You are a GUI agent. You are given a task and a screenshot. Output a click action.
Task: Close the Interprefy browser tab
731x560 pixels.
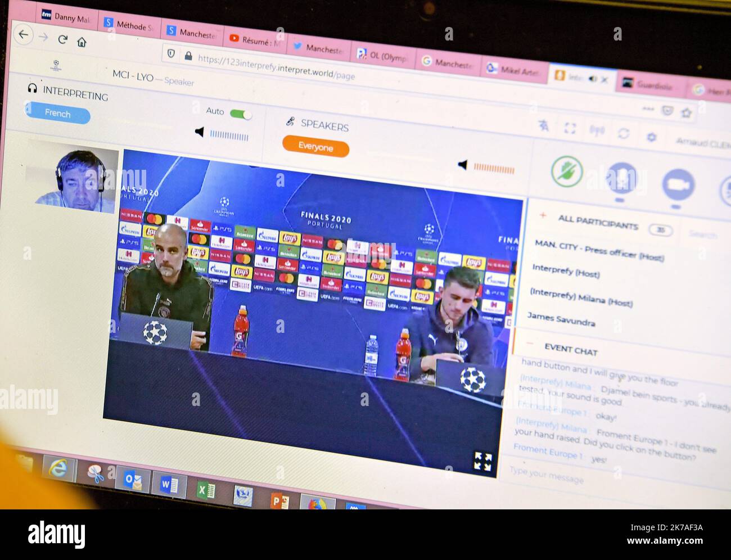[604, 80]
